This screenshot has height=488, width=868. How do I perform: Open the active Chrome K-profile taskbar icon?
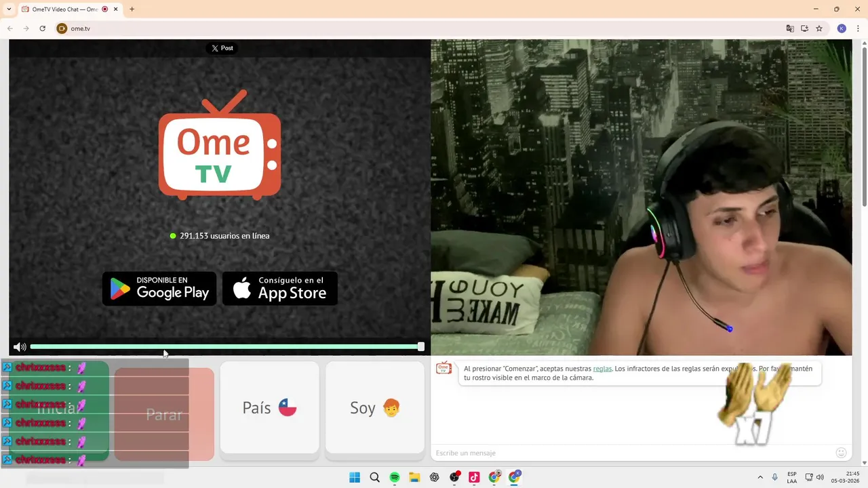[x=514, y=477]
